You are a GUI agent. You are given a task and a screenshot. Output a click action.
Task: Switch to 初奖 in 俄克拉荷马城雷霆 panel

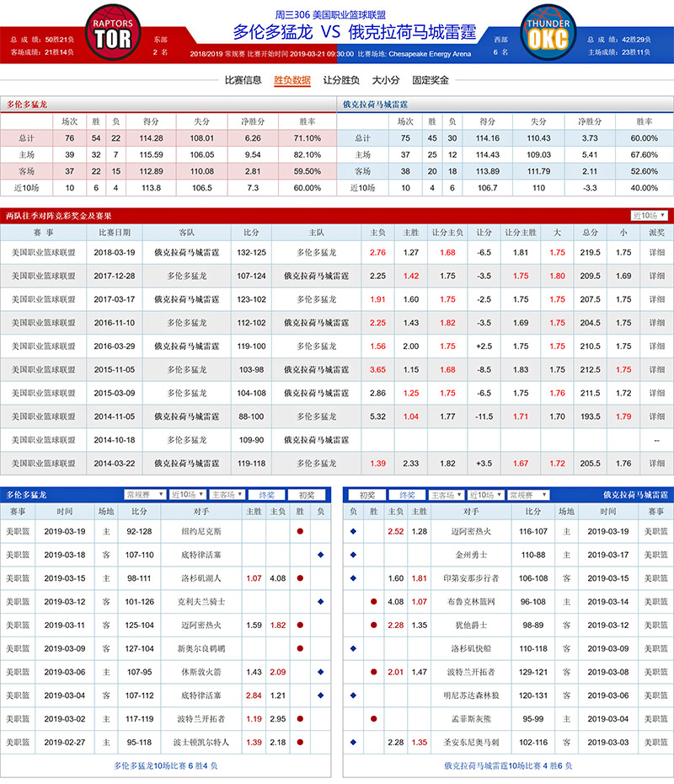pos(367,495)
